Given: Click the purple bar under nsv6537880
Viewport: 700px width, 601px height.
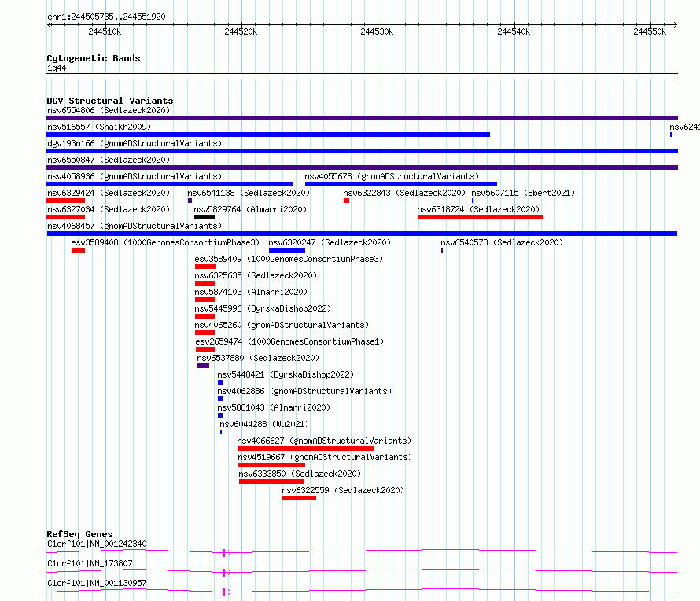Looking at the screenshot, I should point(203,366).
